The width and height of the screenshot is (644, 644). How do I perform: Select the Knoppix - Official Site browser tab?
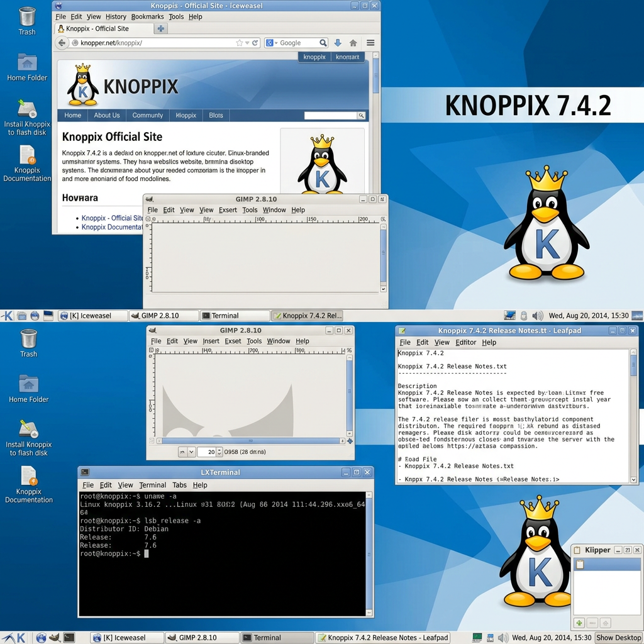coord(104,29)
